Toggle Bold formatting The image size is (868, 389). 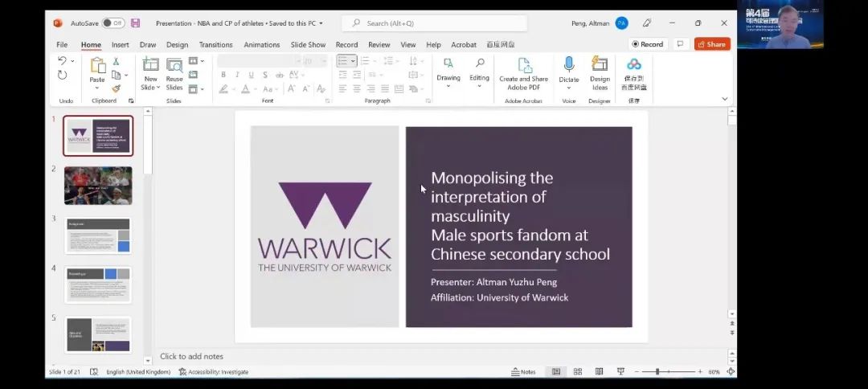coord(223,75)
